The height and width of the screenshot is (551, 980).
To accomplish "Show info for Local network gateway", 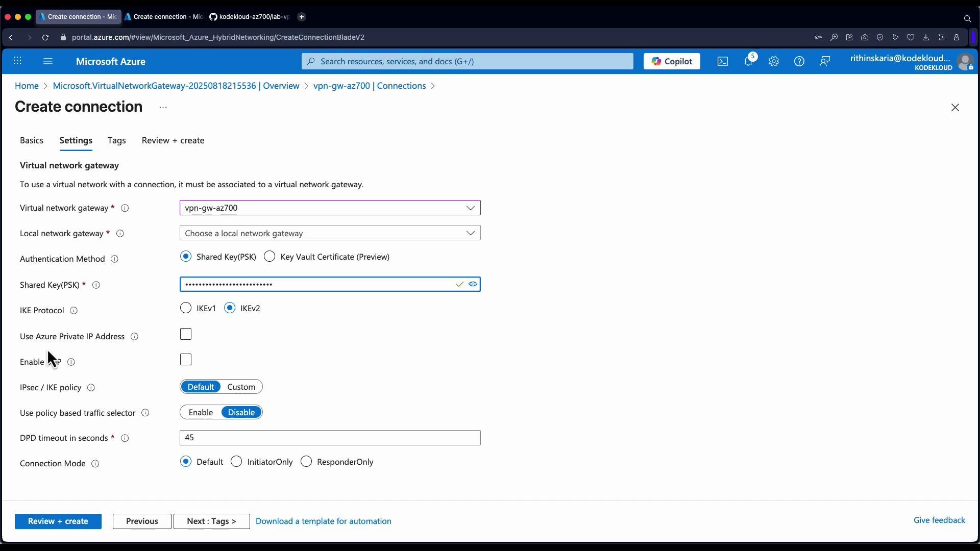I will pos(120,234).
